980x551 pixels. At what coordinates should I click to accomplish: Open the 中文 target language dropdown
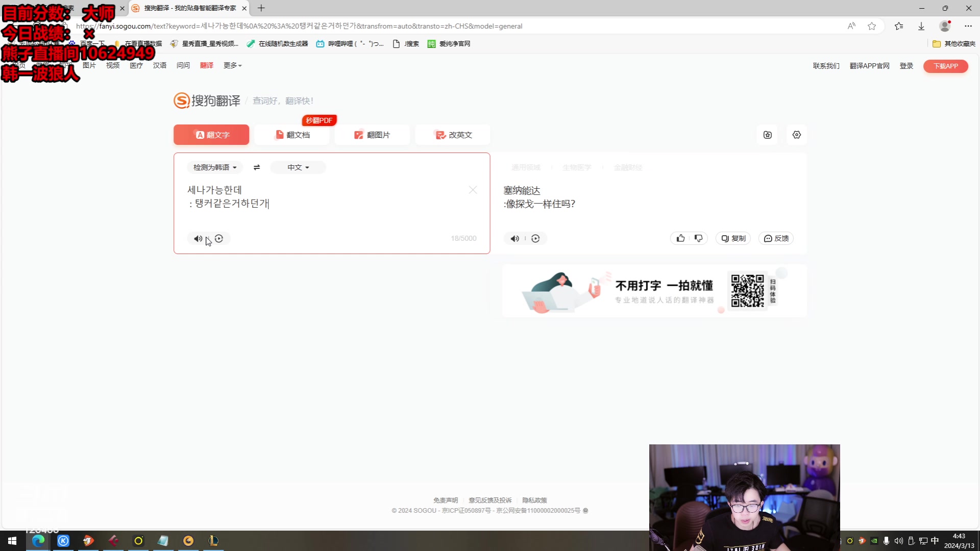[x=298, y=167]
